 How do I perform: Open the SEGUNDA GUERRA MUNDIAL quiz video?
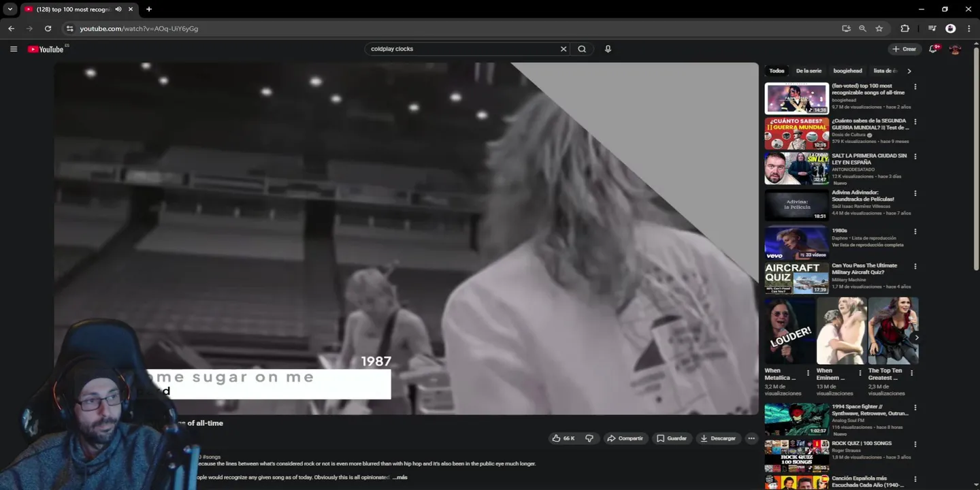[x=797, y=133]
